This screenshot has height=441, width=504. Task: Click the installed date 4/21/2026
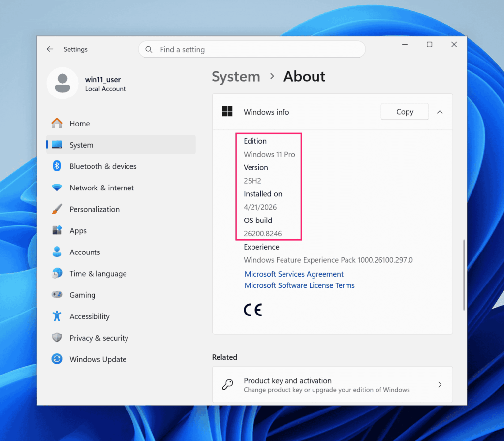coord(260,207)
